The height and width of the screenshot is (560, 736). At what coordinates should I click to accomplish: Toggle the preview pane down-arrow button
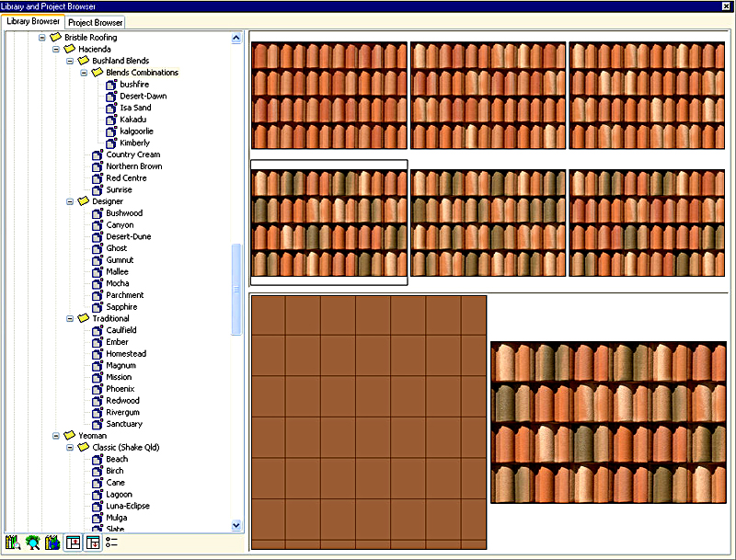coord(92,543)
